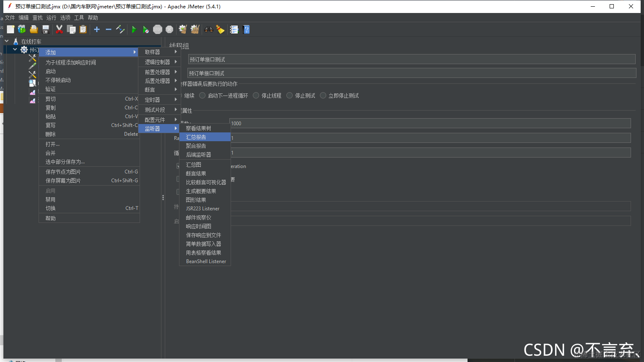Open the Templates toolbar icon

[x=22, y=29]
